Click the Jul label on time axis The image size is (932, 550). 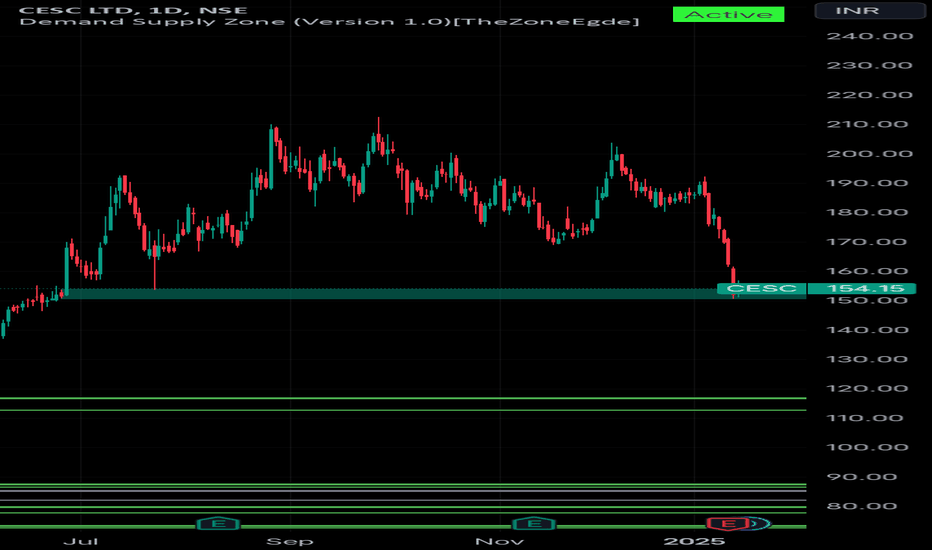(x=81, y=541)
